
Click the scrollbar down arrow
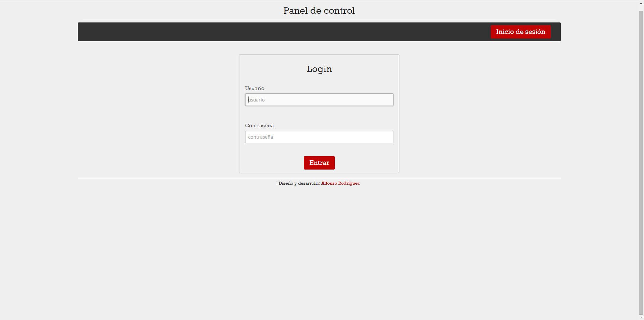641,317
